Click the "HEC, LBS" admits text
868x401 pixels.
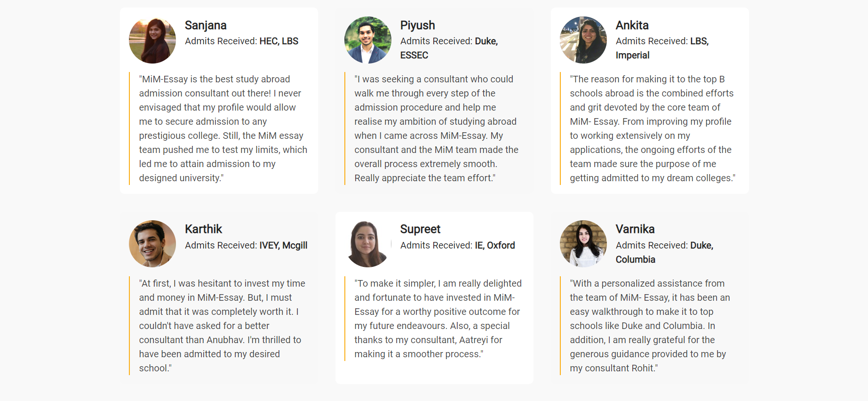coord(279,41)
